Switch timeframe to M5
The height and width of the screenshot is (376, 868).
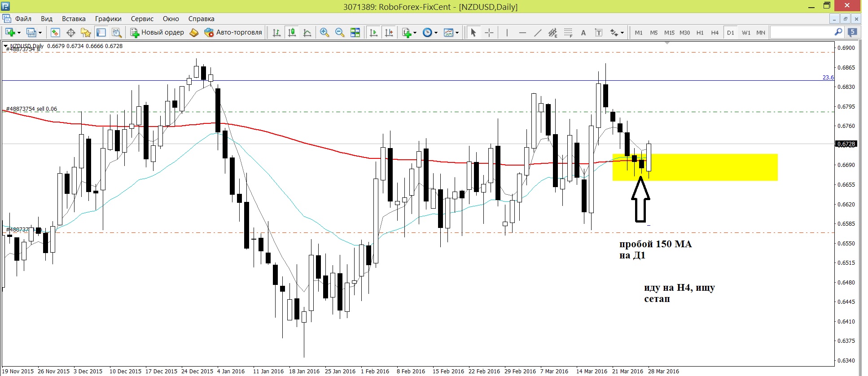[654, 32]
